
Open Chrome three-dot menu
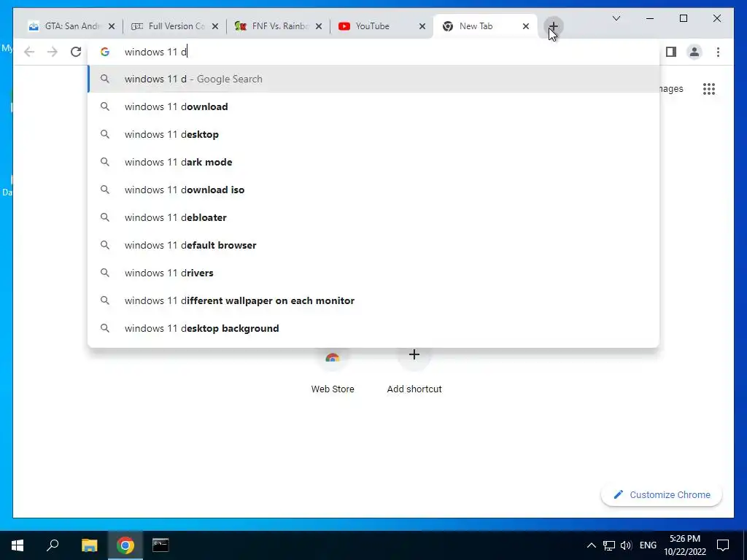coord(718,52)
